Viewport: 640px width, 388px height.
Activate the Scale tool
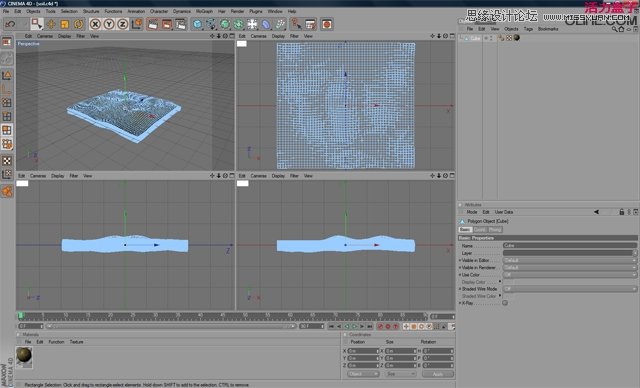(x=64, y=24)
